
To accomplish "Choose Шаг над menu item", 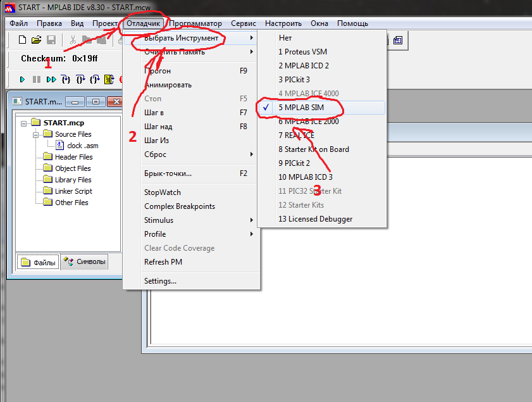I will click(x=192, y=127).
